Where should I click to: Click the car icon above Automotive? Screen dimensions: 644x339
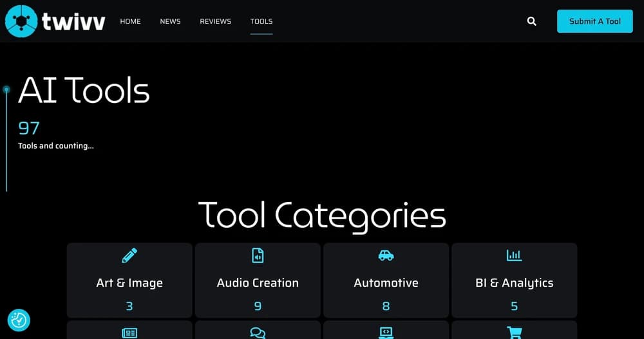[x=386, y=255]
